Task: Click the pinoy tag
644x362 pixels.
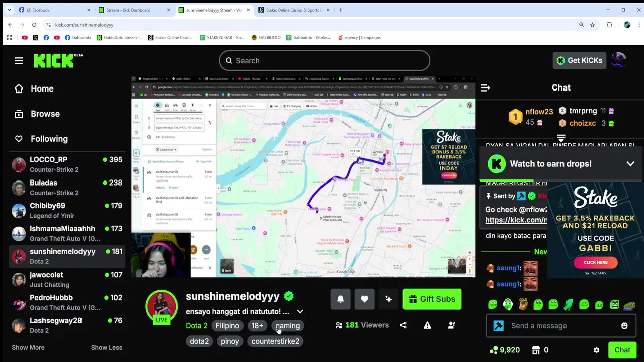Action: [230, 341]
